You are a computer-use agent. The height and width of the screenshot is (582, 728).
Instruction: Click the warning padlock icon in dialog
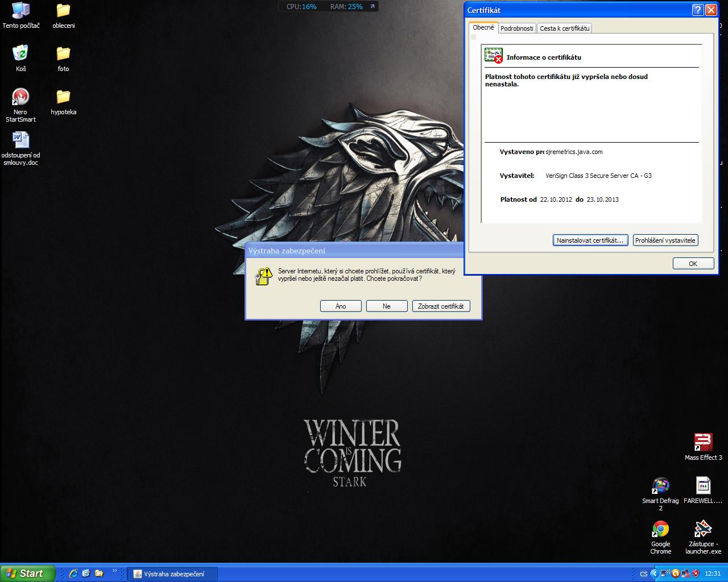(x=263, y=276)
